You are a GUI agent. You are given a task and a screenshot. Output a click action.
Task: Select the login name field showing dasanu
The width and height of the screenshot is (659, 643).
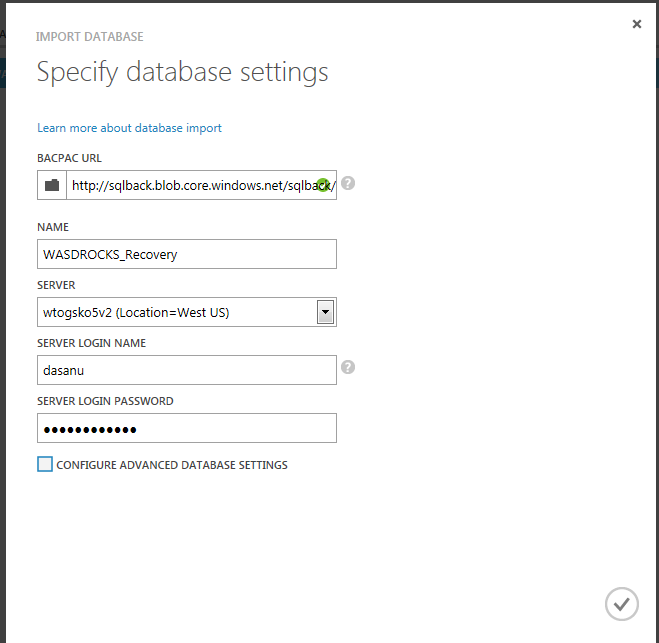[186, 370]
